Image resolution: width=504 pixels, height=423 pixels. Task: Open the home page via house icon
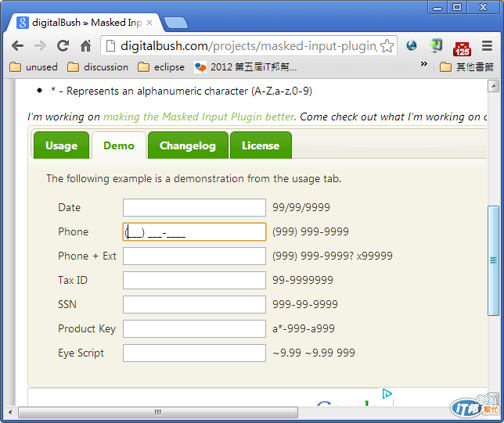pyautogui.click(x=85, y=46)
